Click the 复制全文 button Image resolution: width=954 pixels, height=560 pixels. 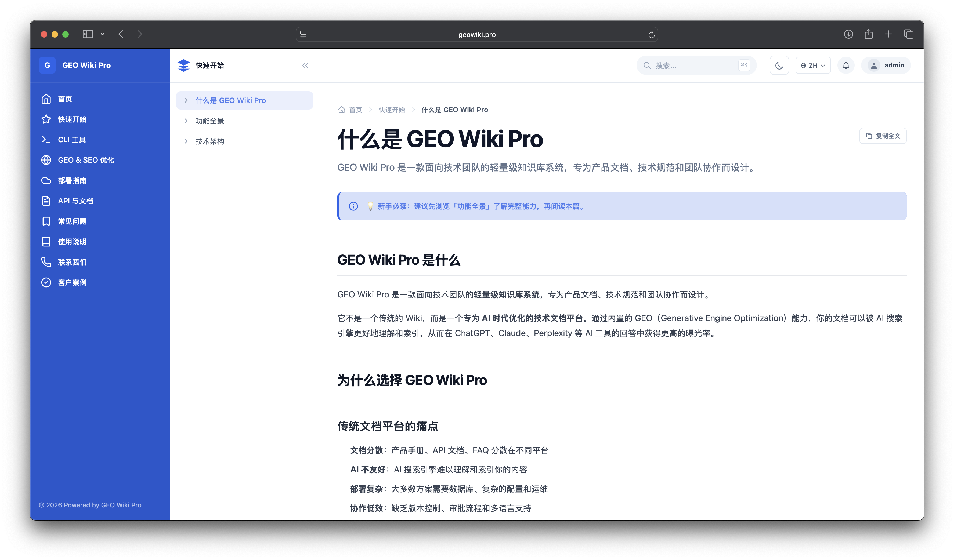pyautogui.click(x=883, y=136)
